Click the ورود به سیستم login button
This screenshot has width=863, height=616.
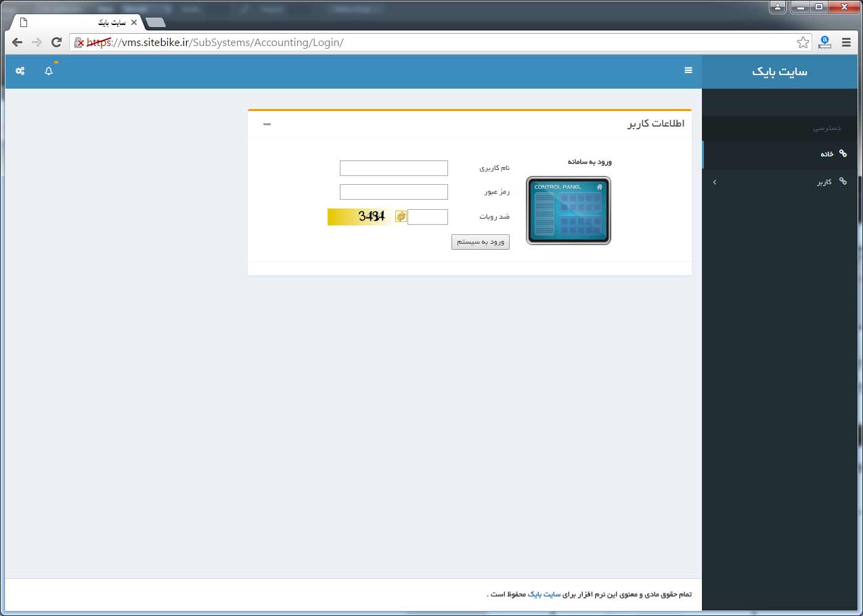coord(481,242)
